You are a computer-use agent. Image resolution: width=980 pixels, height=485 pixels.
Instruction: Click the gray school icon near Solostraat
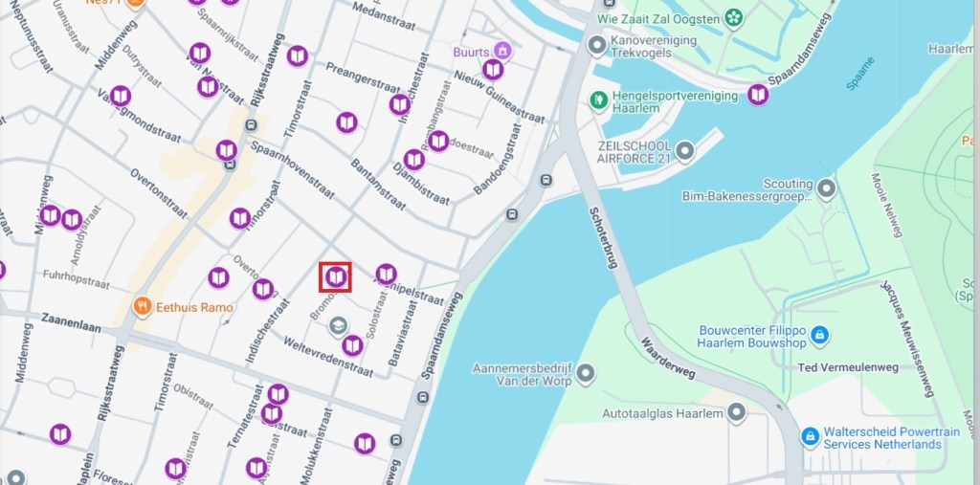(338, 326)
